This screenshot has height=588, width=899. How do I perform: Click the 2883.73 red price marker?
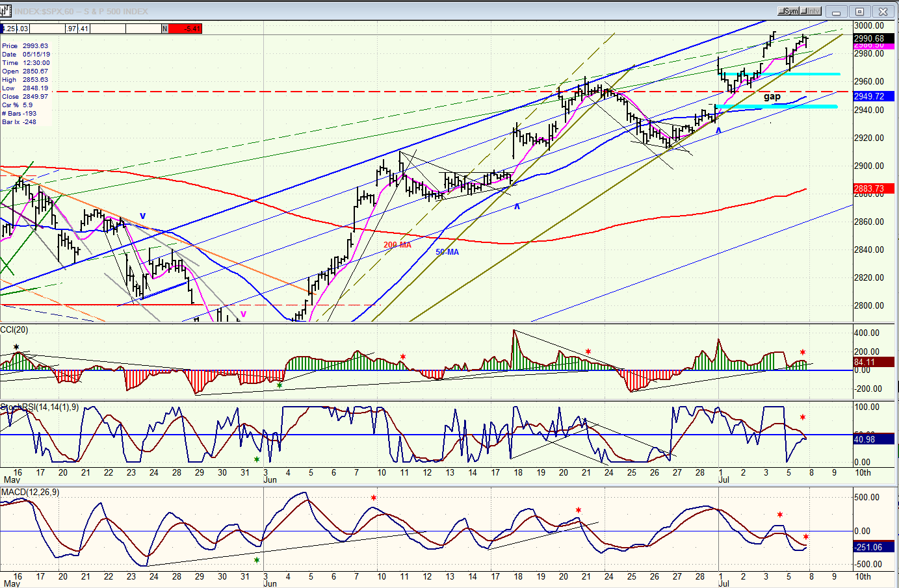point(868,188)
